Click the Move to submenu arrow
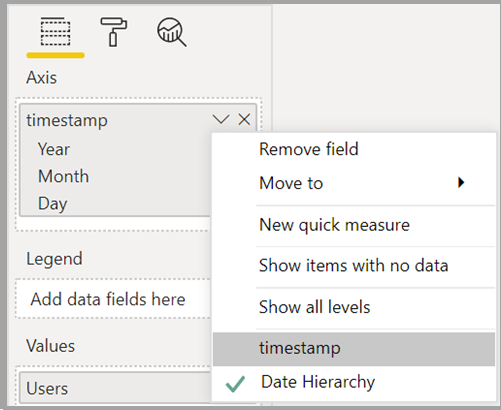 (x=461, y=183)
